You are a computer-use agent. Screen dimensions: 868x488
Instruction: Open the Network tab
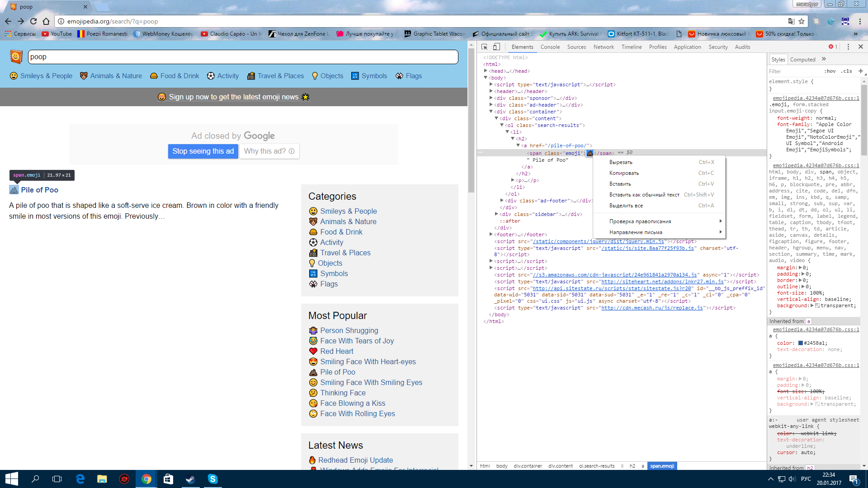[604, 47]
